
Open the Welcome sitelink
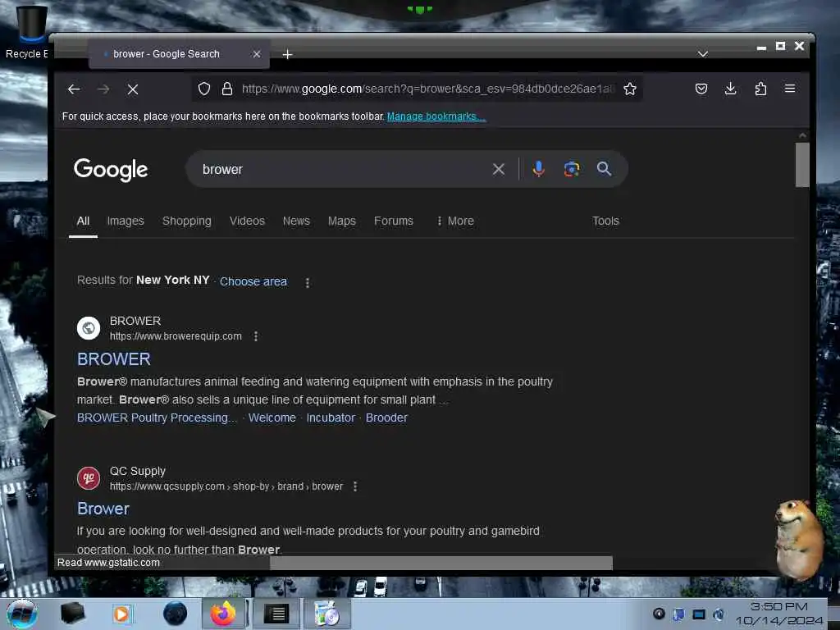(x=272, y=418)
